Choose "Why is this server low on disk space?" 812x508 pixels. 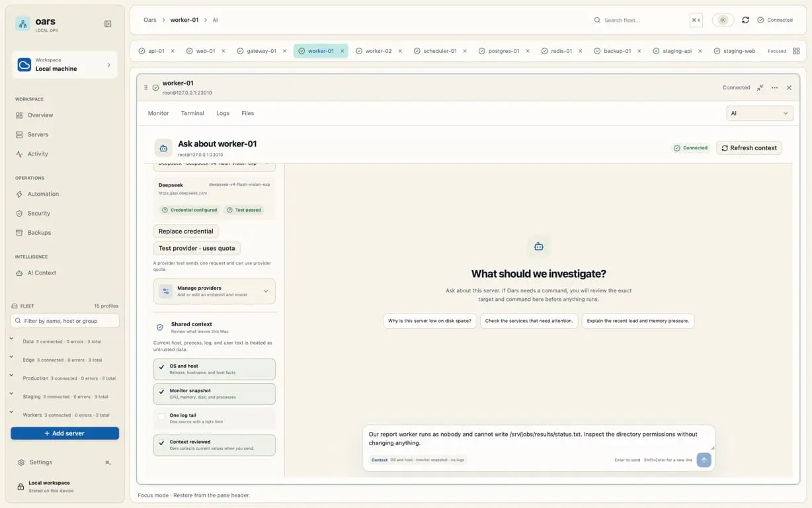click(x=430, y=321)
